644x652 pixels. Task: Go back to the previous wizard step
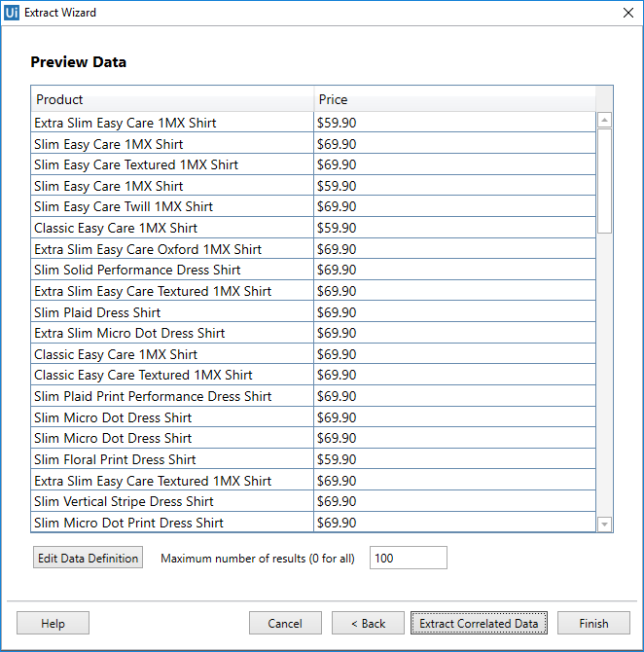pyautogui.click(x=368, y=624)
